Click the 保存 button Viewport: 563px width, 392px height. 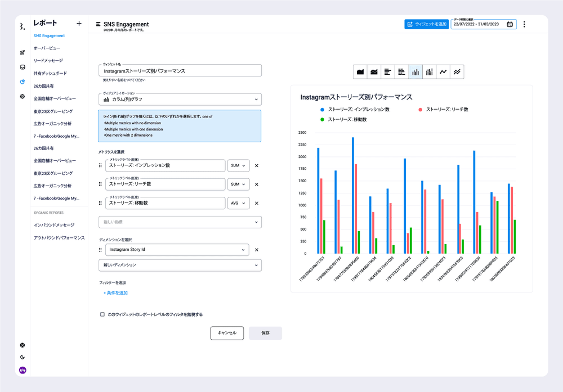[265, 333]
